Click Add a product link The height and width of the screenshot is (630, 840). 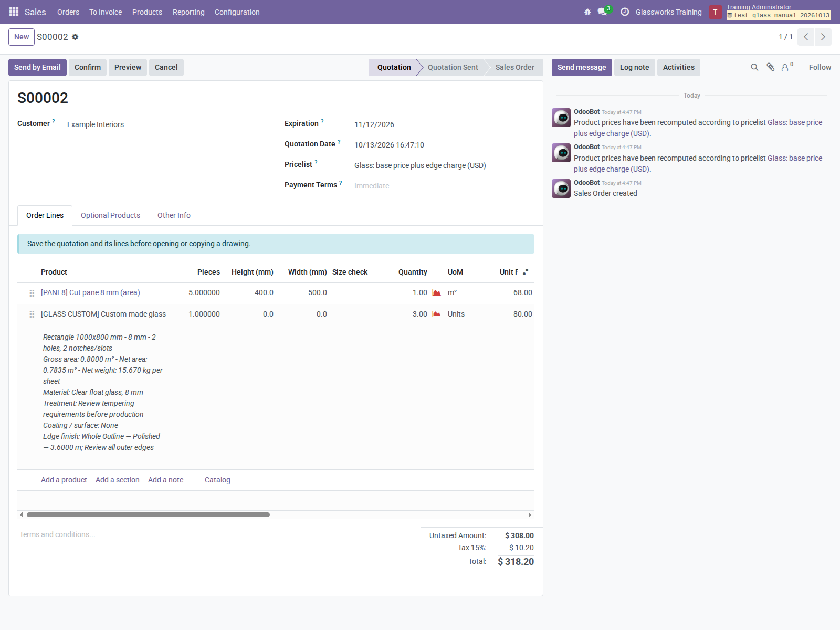click(x=64, y=480)
